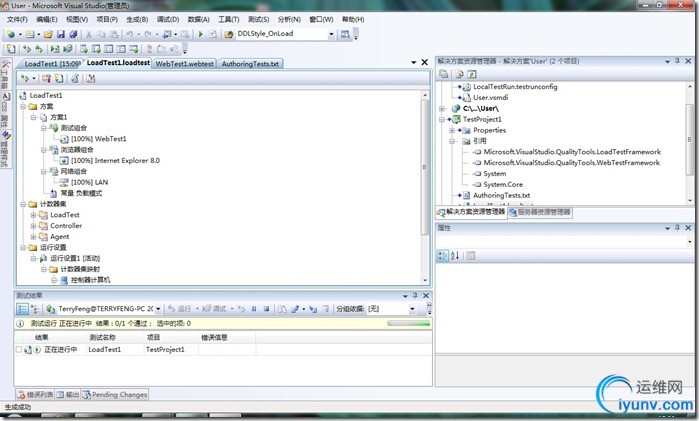Open the group-by [无] dropdown
Viewport: 699px width, 421px height.
(412, 309)
